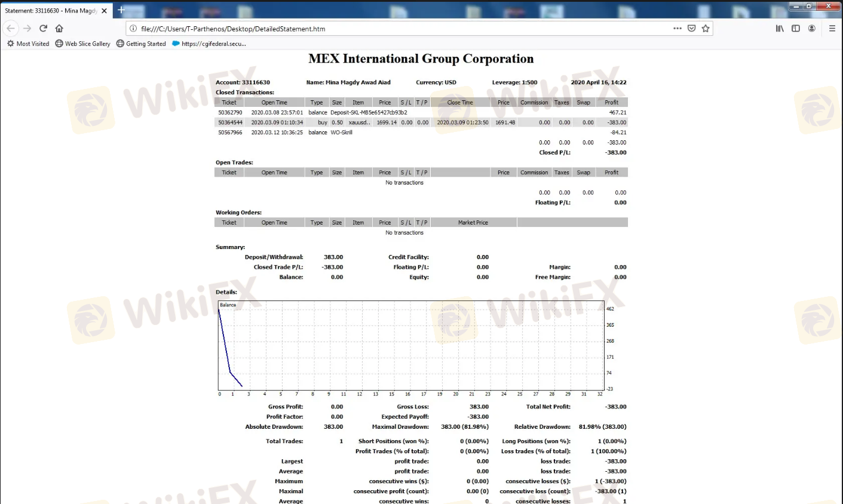Viewport: 843px width, 504px height.
Task: Open the Most Visited bookmarks folder
Action: pos(28,44)
